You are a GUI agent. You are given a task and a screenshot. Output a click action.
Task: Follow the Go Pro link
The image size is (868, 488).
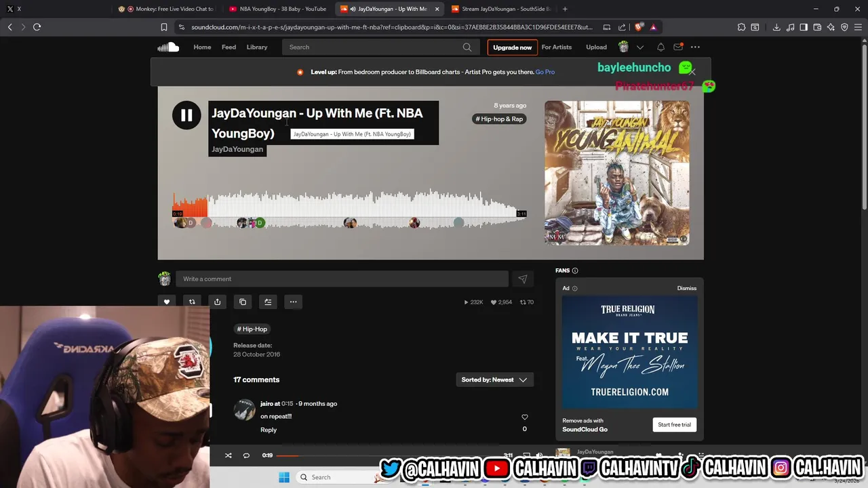(545, 72)
